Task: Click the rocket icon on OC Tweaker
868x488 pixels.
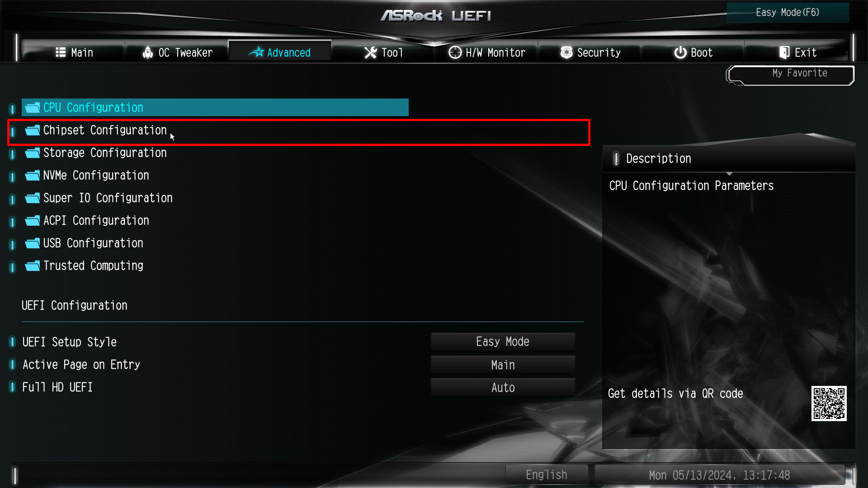Action: (147, 53)
